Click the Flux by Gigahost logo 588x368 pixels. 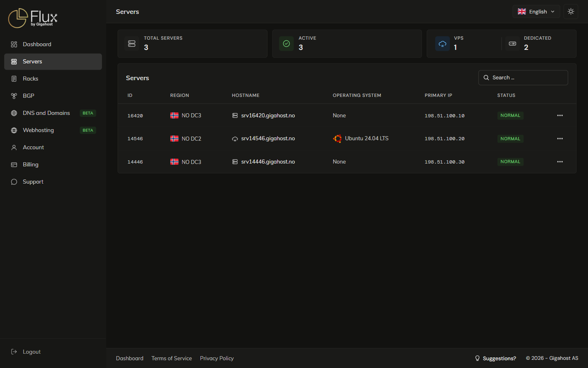click(33, 18)
